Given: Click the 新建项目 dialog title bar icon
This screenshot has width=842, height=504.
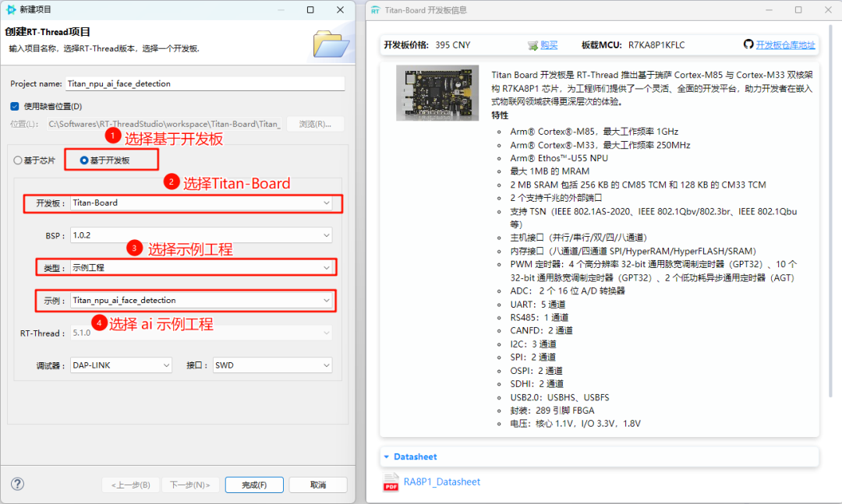Looking at the screenshot, I should click(11, 9).
